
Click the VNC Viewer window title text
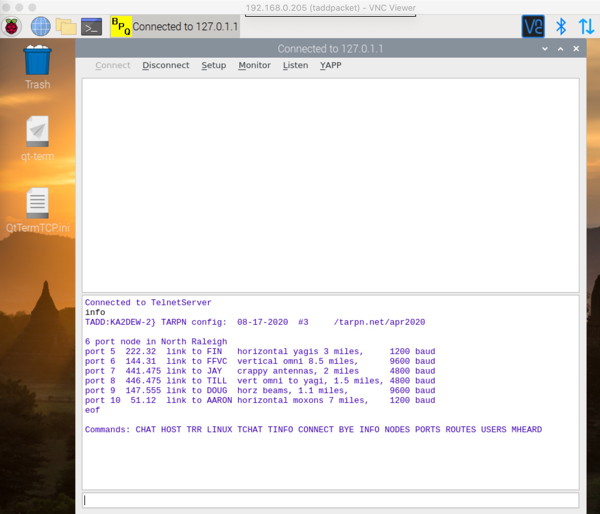click(331, 8)
